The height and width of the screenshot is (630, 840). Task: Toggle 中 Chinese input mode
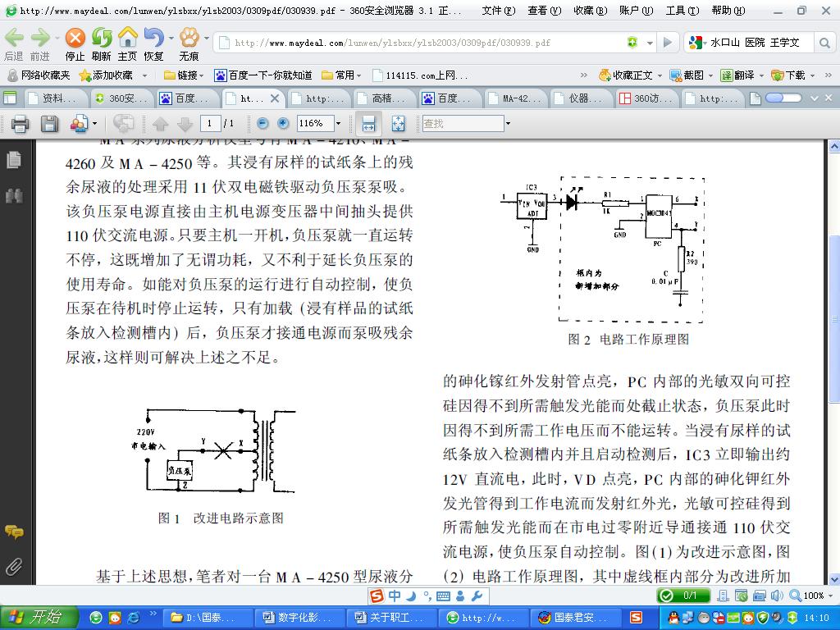(x=395, y=596)
